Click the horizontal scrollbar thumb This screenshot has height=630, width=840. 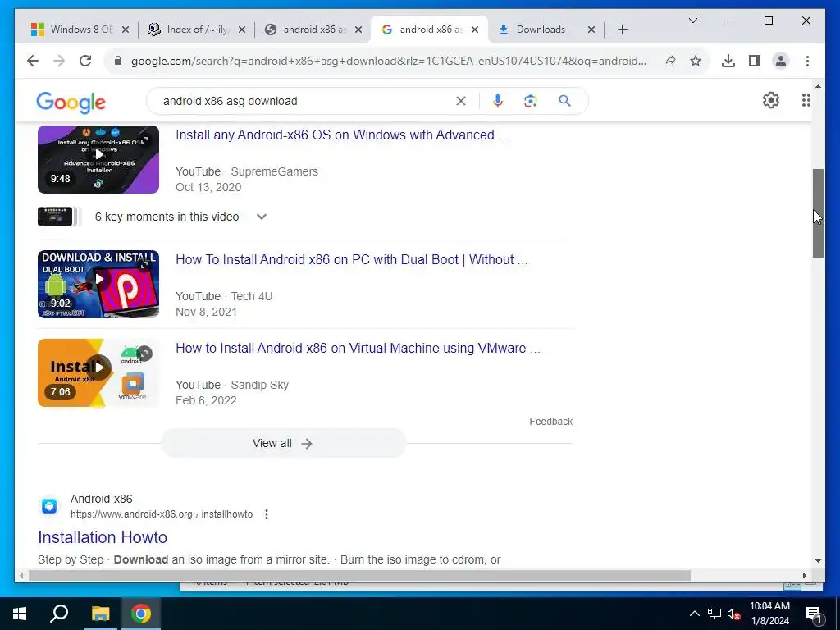coord(359,575)
